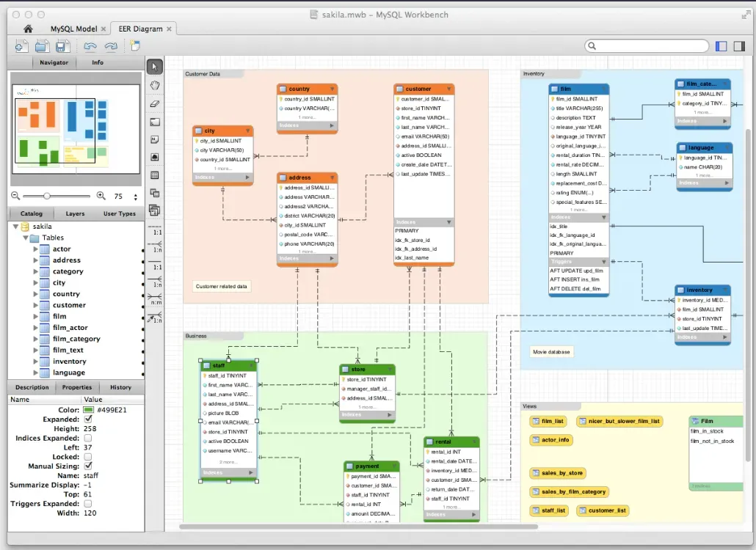Expand the customer table tree node

[35, 305]
